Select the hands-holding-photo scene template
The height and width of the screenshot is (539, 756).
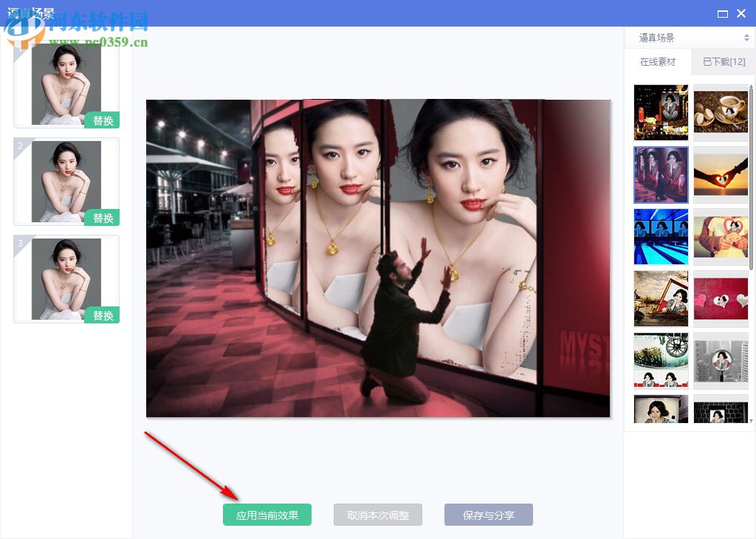(x=721, y=236)
